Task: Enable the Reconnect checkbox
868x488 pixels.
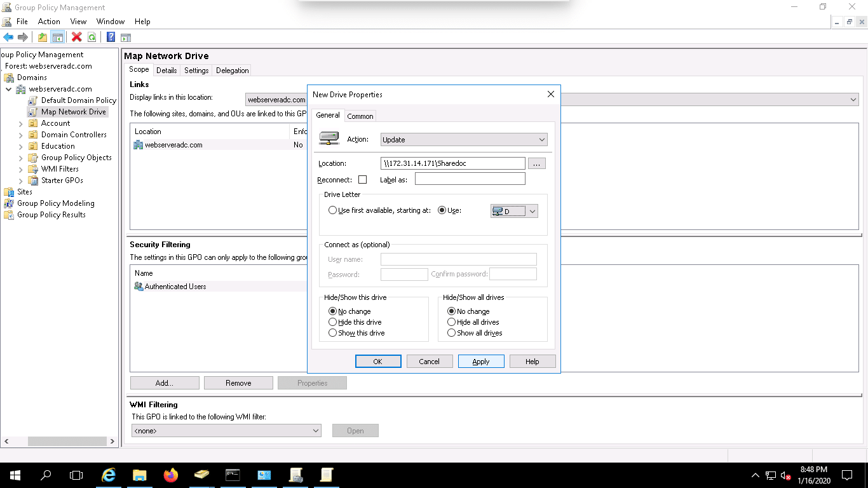Action: pos(363,180)
